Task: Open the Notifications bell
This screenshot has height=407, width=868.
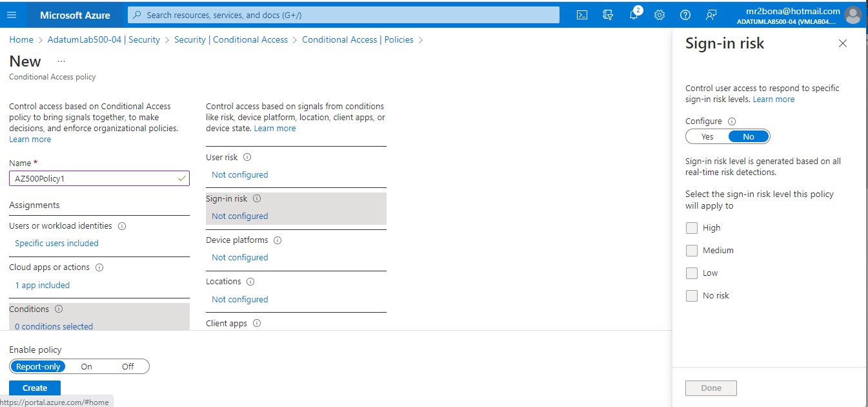Action: click(633, 14)
